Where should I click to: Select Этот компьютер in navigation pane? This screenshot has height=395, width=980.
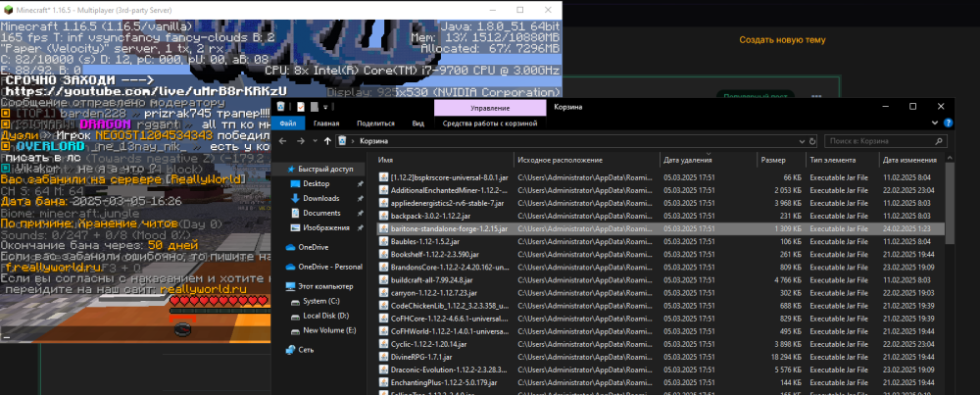318,286
